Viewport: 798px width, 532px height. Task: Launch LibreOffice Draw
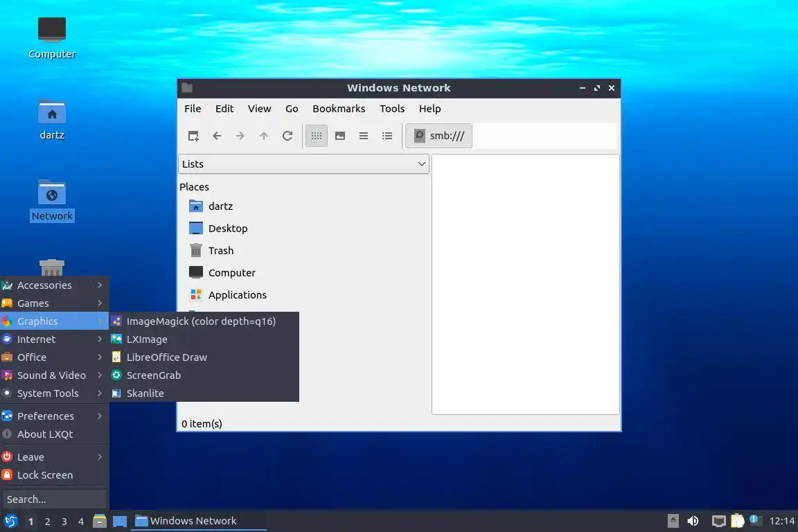204,357
